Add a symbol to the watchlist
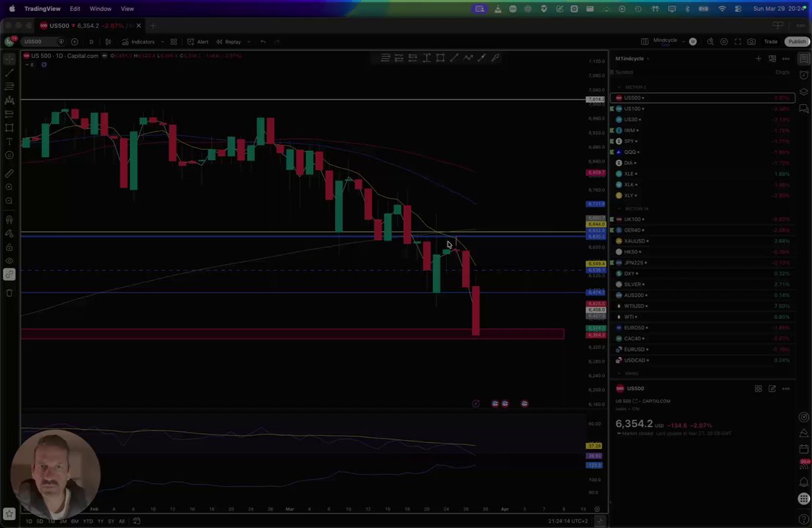 pyautogui.click(x=759, y=59)
